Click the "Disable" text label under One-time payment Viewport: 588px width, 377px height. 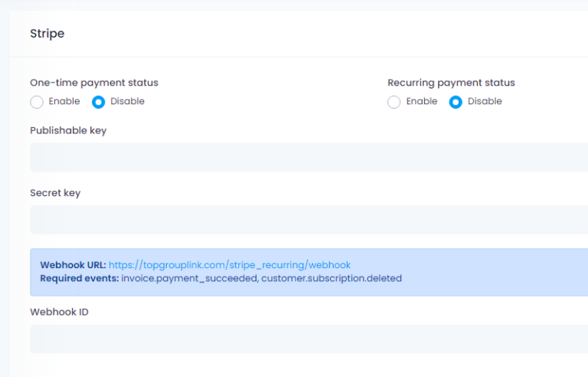point(127,101)
